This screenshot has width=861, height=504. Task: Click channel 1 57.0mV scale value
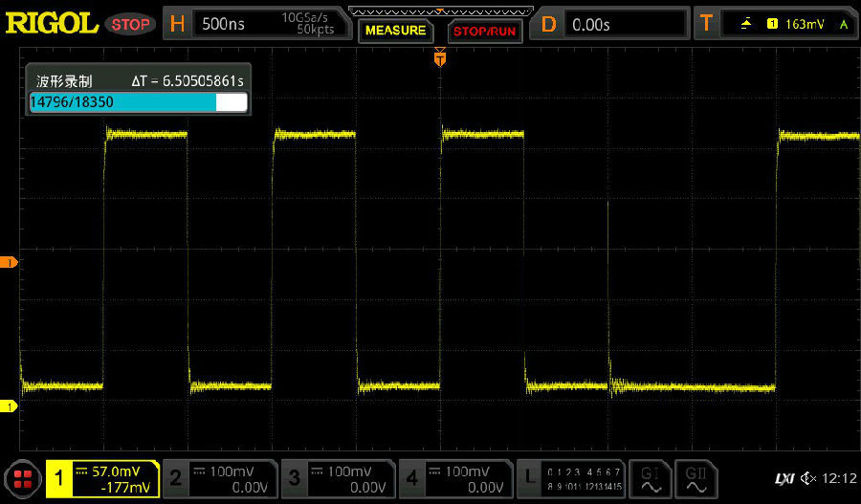click(116, 471)
